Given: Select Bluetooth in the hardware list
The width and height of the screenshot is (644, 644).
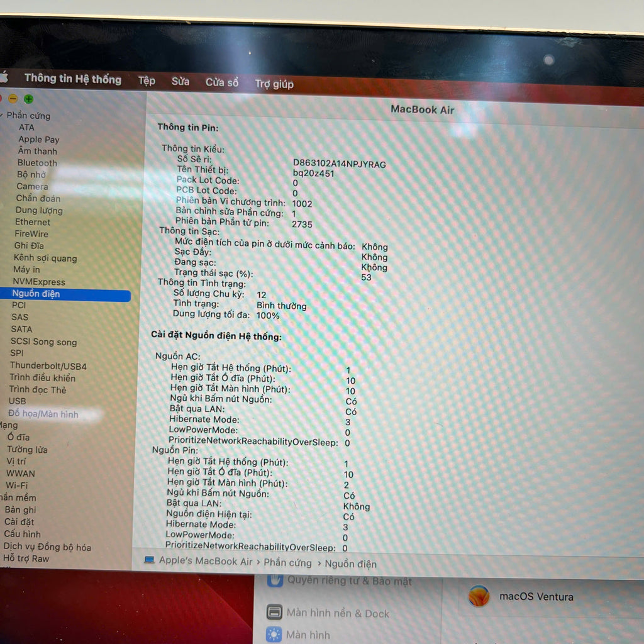Looking at the screenshot, I should [37, 163].
